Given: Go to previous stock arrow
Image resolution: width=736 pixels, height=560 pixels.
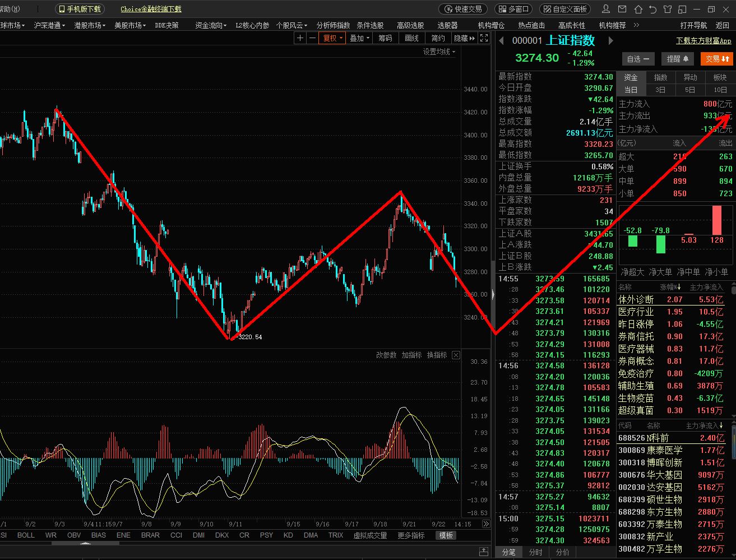Looking at the screenshot, I should pos(502,40).
